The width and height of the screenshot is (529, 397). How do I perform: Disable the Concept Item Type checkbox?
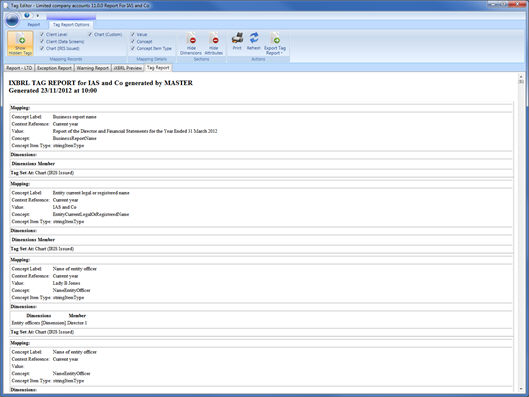pyautogui.click(x=133, y=49)
